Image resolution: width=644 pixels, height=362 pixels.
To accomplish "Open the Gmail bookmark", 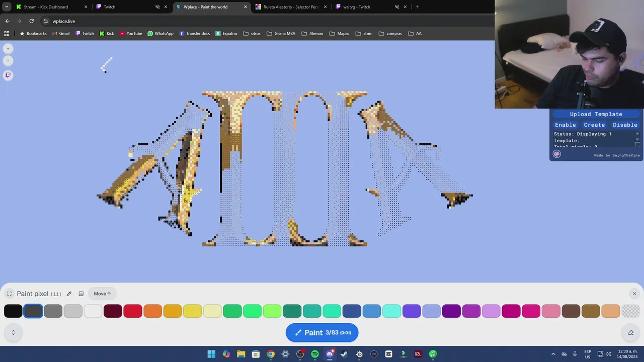I will tap(61, 34).
